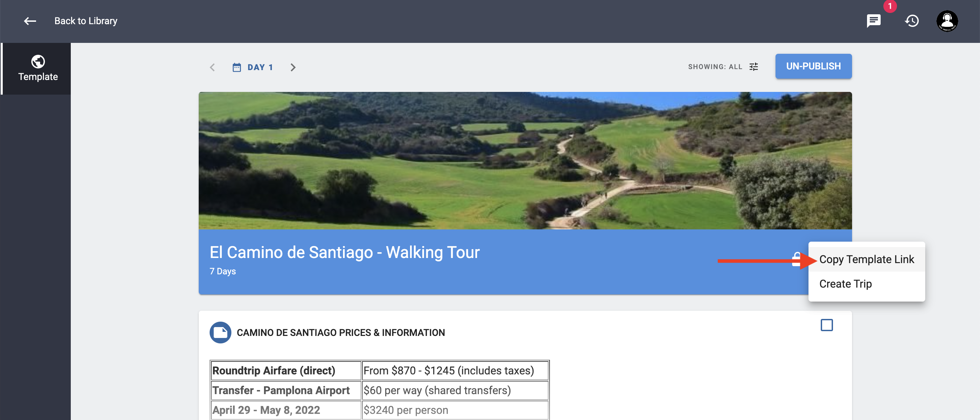Open the history clock icon
The width and height of the screenshot is (980, 420).
coord(912,21)
